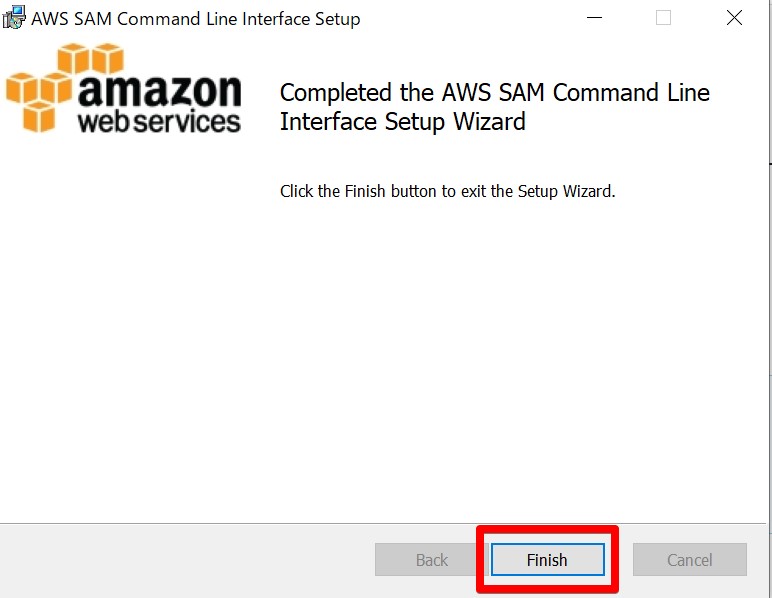The image size is (772, 598).
Task: Click the "Click the Finish button to exit" message
Action: tap(448, 191)
